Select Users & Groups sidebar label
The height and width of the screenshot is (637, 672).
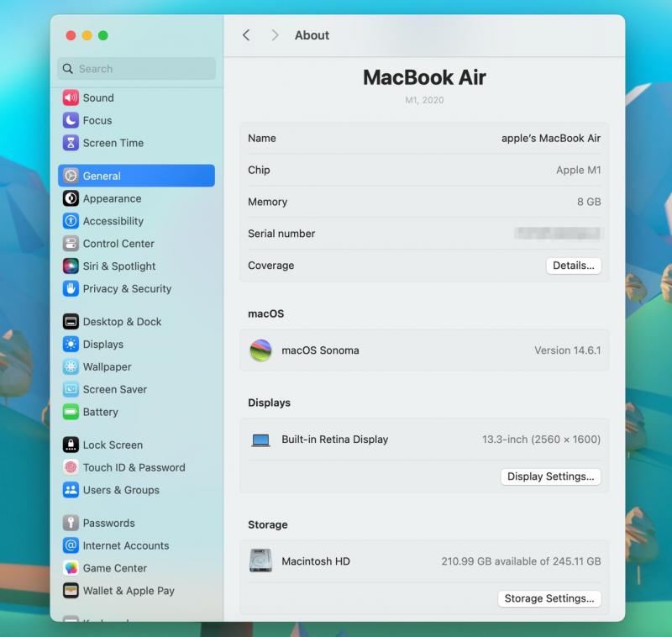pyautogui.click(x=121, y=490)
